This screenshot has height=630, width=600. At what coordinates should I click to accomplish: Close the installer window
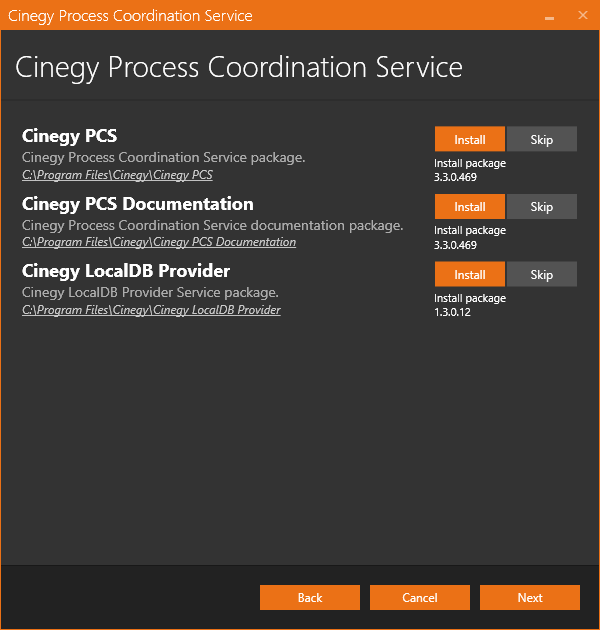tap(583, 15)
